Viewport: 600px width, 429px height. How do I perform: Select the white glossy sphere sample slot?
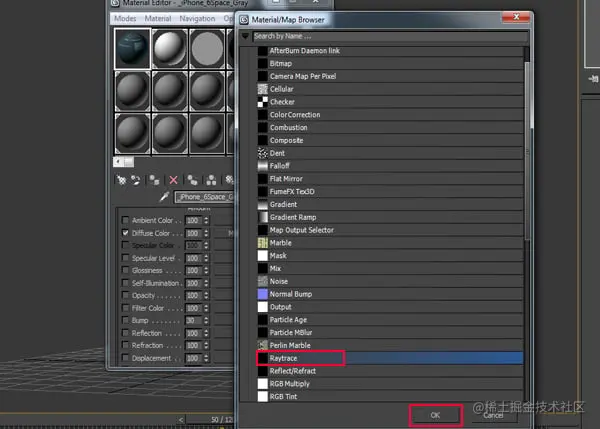tap(170, 49)
